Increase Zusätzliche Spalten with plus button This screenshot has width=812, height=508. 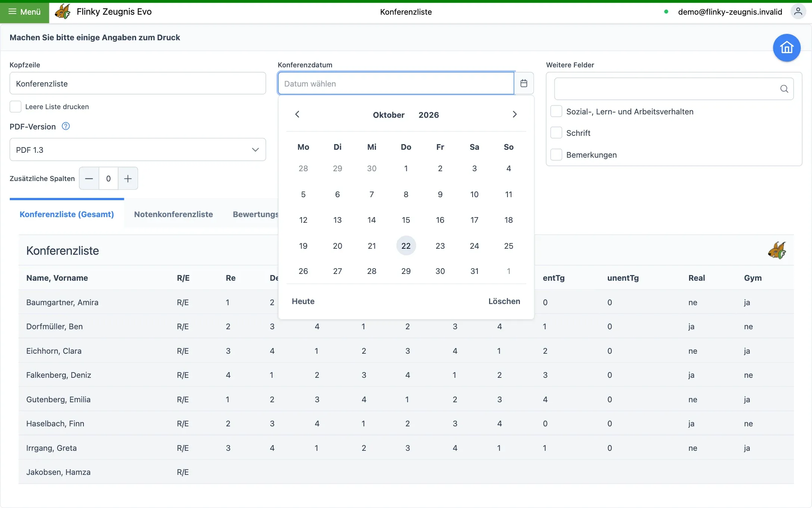point(128,178)
